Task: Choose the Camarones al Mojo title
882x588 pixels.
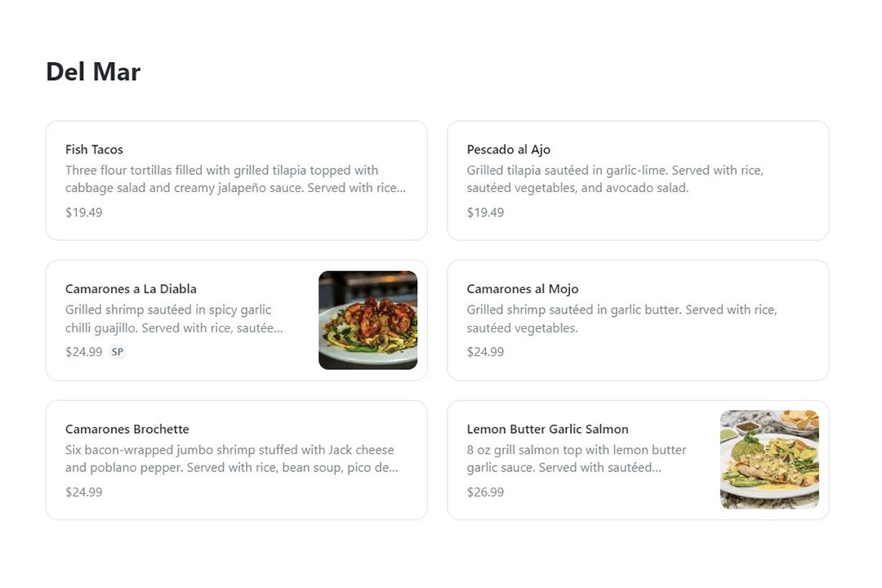Action: coord(523,289)
